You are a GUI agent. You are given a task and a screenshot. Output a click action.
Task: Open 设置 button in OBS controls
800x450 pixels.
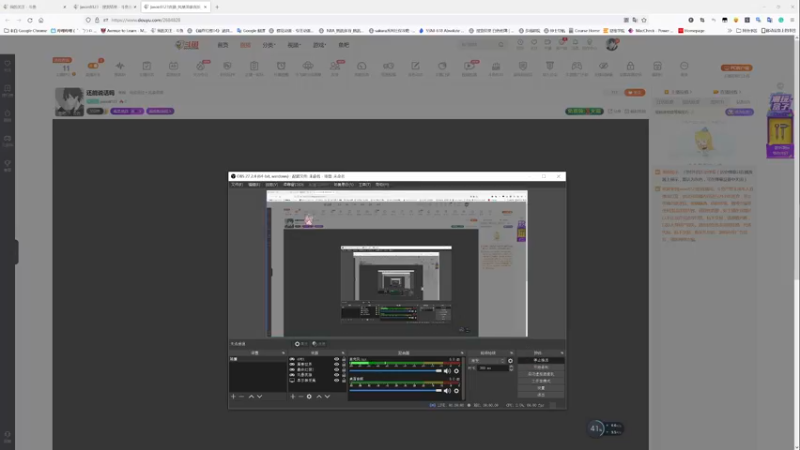coord(541,388)
